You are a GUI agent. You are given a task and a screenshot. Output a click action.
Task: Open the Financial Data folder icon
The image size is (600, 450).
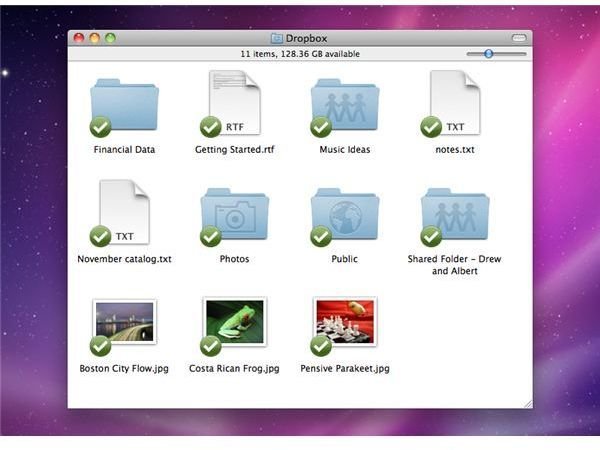[124, 105]
